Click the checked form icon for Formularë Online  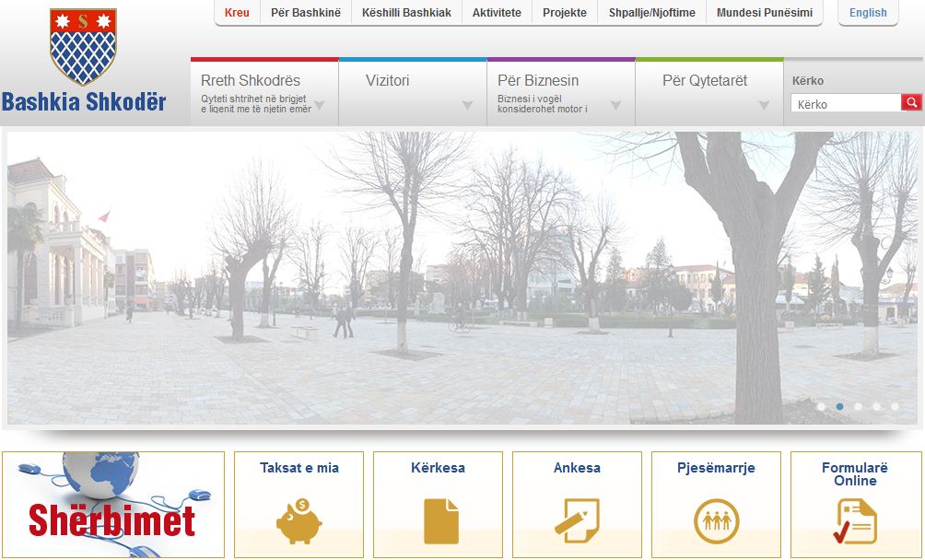coord(855,521)
